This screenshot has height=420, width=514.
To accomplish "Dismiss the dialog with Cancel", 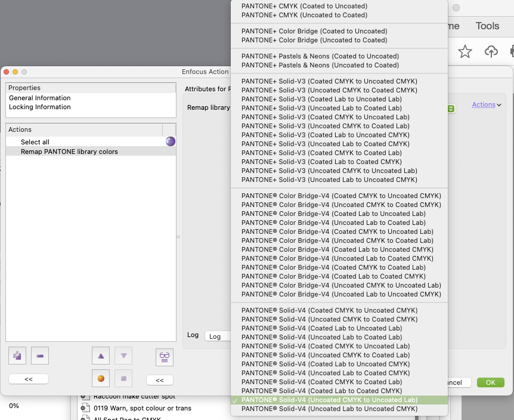I will point(453,382).
